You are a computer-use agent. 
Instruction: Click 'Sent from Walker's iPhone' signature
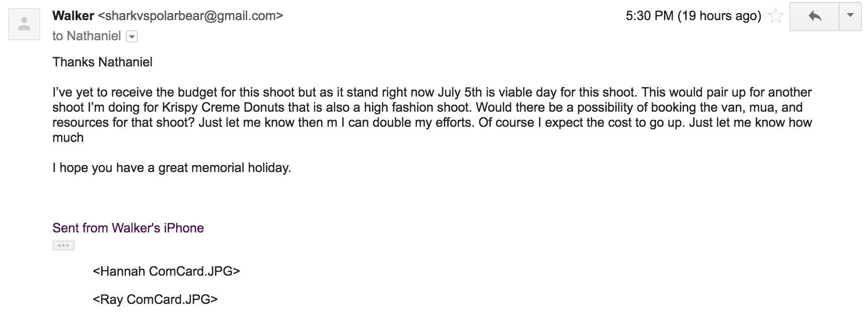click(x=128, y=228)
